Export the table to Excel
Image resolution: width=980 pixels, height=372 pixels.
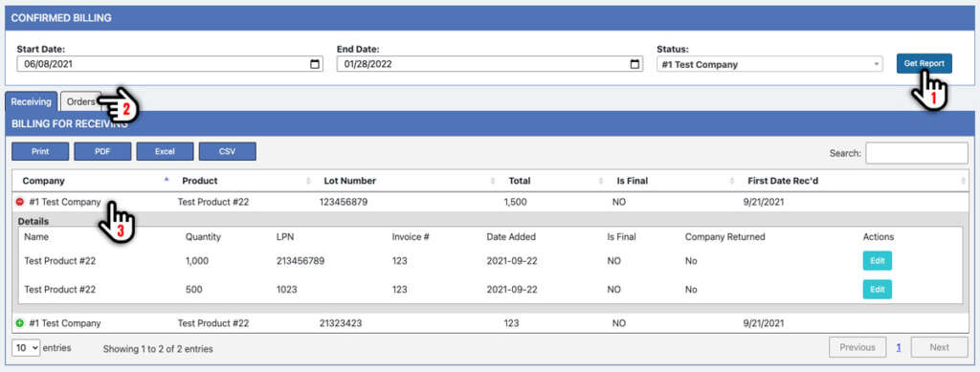165,151
